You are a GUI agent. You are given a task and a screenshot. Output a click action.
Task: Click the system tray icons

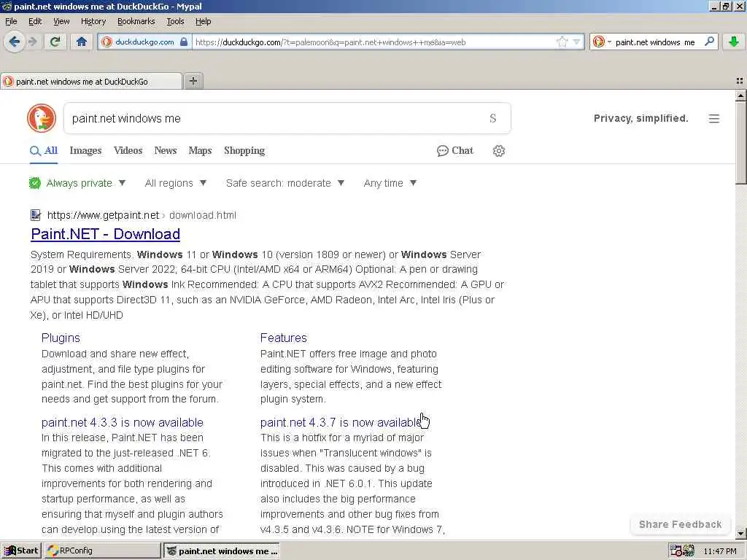(682, 551)
